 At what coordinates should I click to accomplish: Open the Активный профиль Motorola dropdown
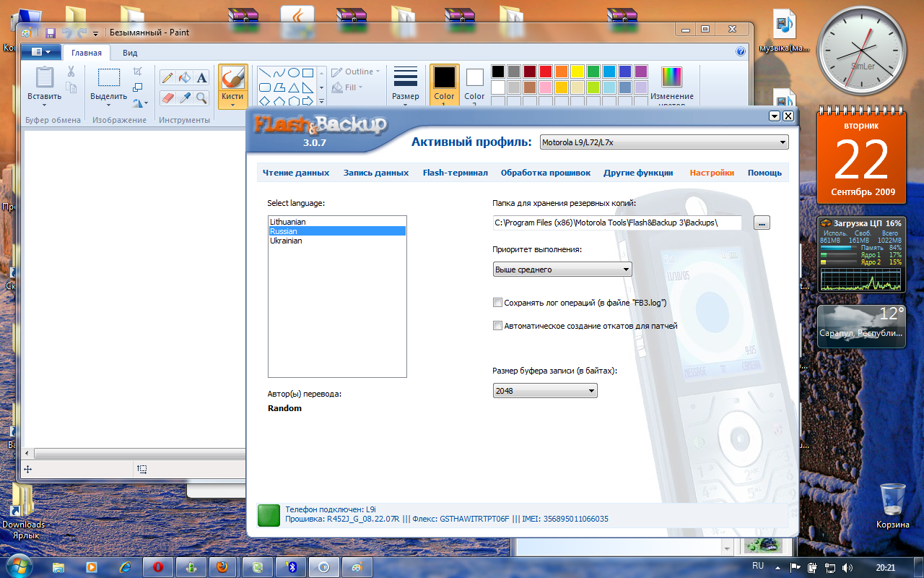[x=664, y=142]
